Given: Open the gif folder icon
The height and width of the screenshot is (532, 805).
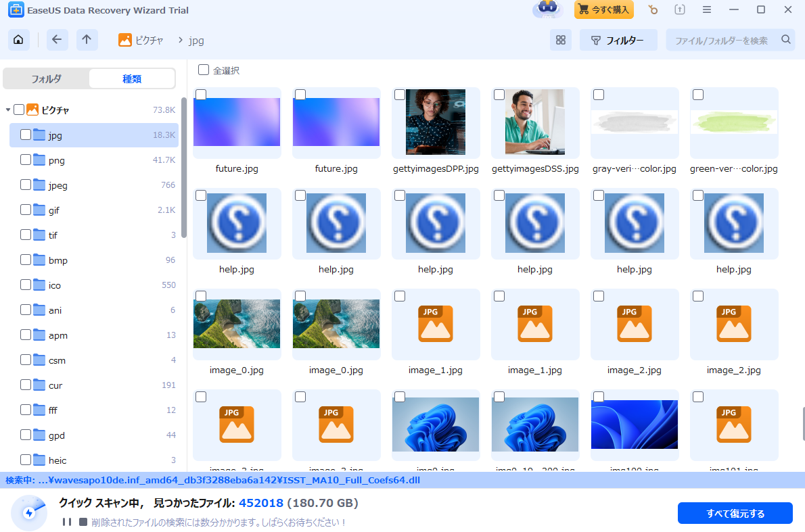Looking at the screenshot, I should click(x=39, y=210).
